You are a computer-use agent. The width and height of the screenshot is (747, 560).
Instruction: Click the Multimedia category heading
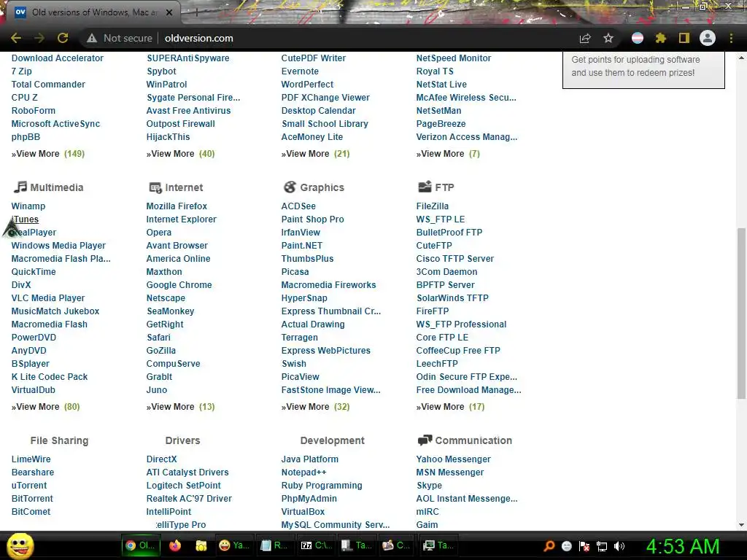pyautogui.click(x=57, y=187)
